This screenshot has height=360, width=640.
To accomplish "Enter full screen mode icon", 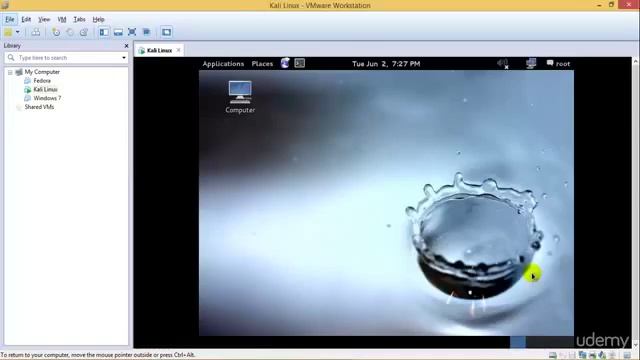I will pyautogui.click(x=132, y=32).
